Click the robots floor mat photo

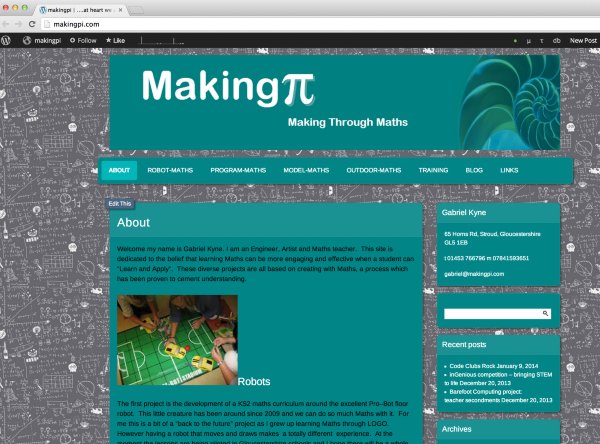[x=177, y=340]
